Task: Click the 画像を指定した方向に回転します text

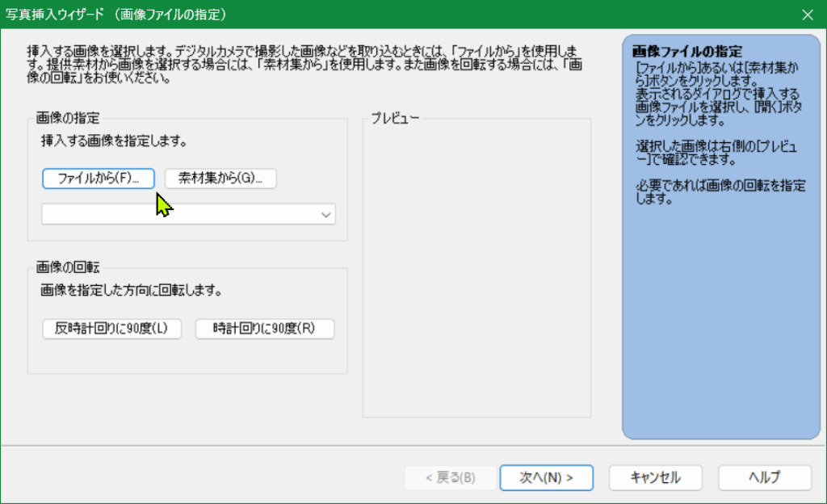Action: [x=131, y=290]
